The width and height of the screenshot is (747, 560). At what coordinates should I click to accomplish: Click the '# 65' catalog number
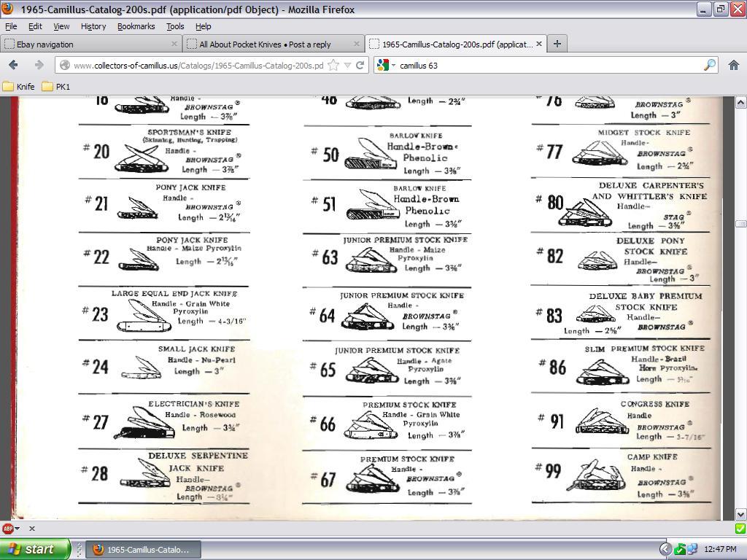click(323, 369)
